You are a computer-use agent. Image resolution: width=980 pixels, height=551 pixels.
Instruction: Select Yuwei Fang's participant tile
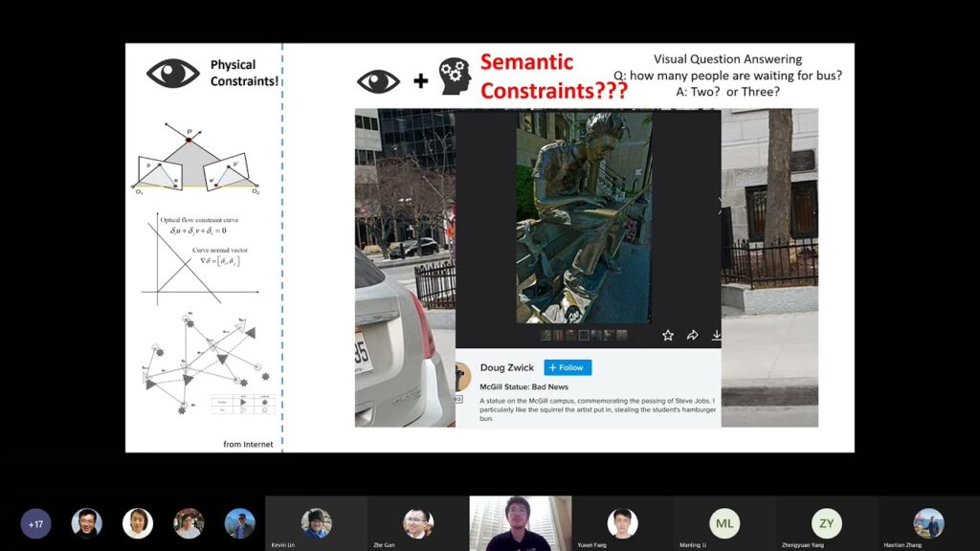point(622,523)
